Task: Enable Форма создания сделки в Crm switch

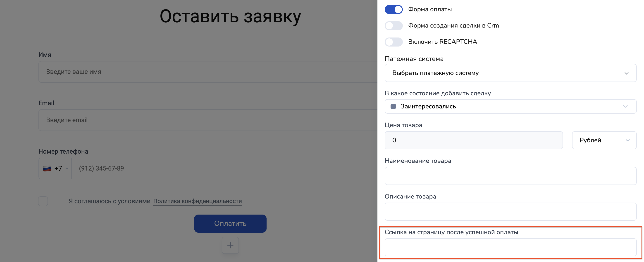Action: [x=394, y=26]
